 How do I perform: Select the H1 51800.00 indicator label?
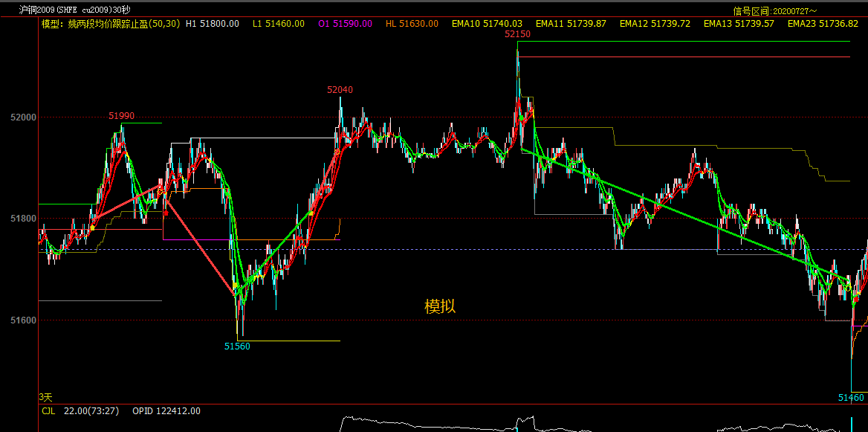pyautogui.click(x=213, y=24)
